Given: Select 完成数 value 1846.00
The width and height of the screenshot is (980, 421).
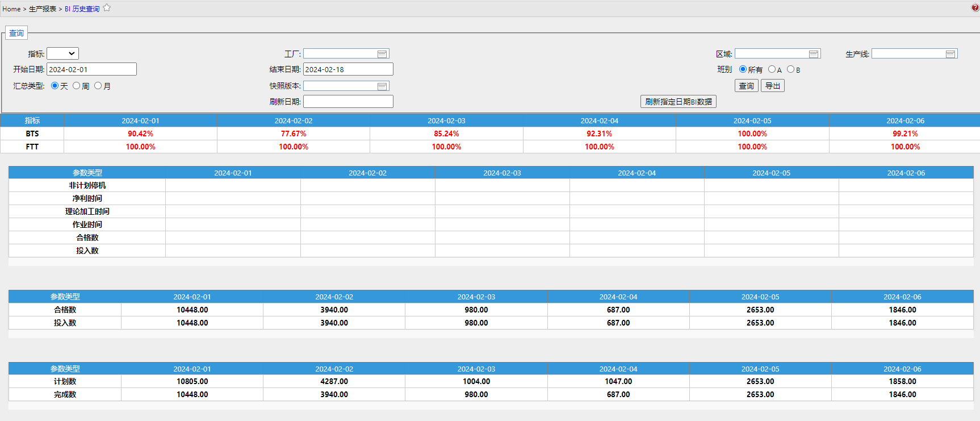Looking at the screenshot, I should click(x=903, y=395).
